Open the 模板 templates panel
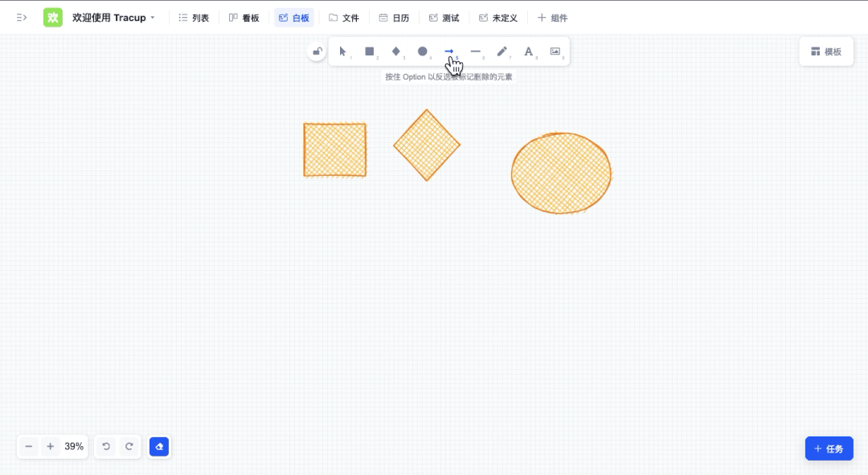Screen dimensions: 868x475 coord(826,51)
